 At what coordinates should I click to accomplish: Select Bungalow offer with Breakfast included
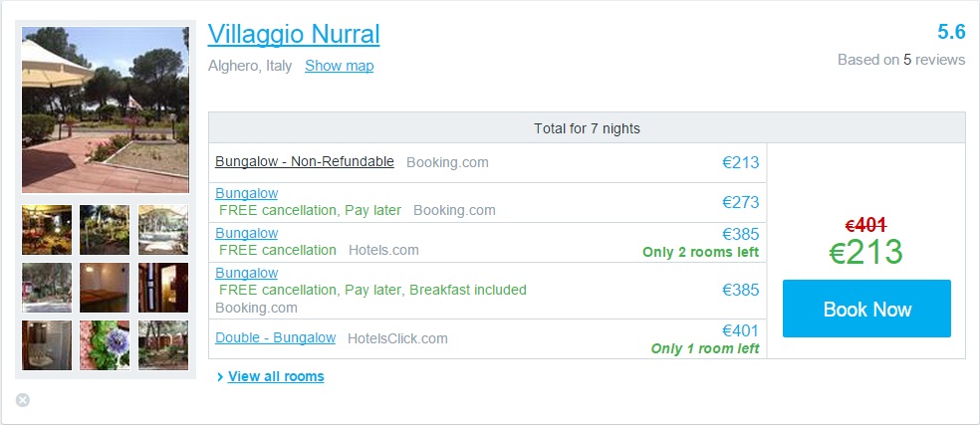(246, 273)
